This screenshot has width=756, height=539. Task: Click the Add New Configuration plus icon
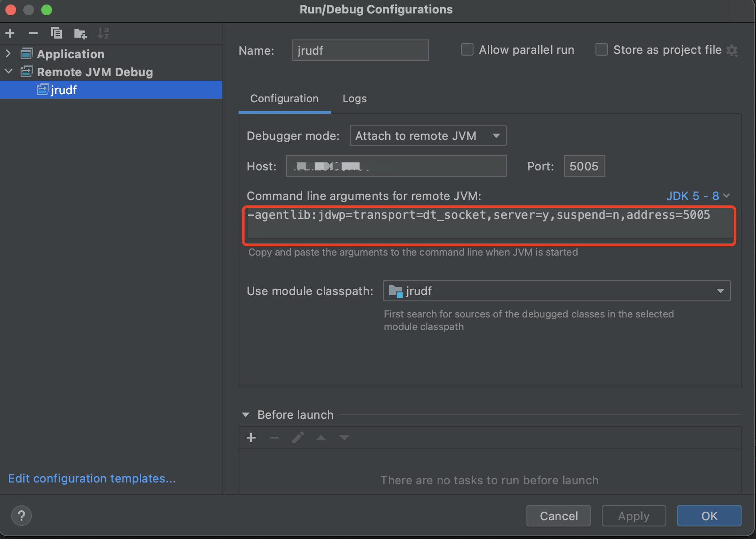[10, 33]
